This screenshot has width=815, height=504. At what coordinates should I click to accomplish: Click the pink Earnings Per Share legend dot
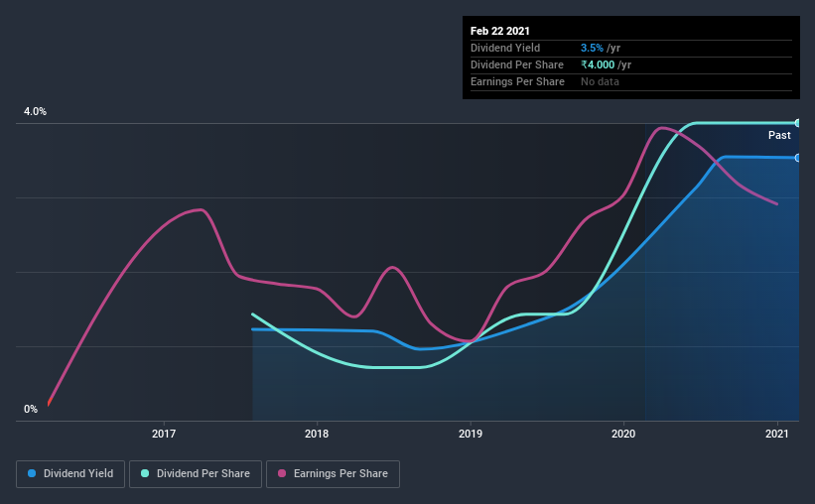coord(282,473)
